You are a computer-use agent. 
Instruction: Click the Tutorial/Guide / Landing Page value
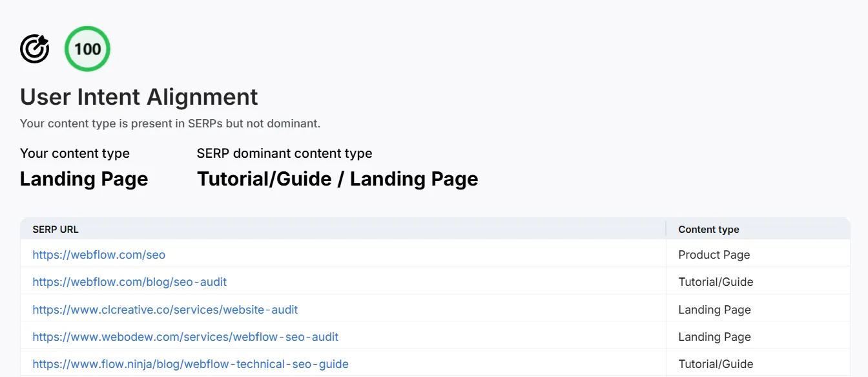[337, 178]
